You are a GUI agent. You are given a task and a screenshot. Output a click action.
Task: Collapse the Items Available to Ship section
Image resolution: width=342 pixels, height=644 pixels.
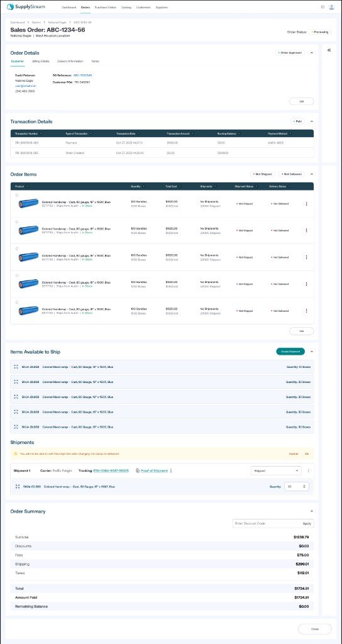[x=312, y=352]
